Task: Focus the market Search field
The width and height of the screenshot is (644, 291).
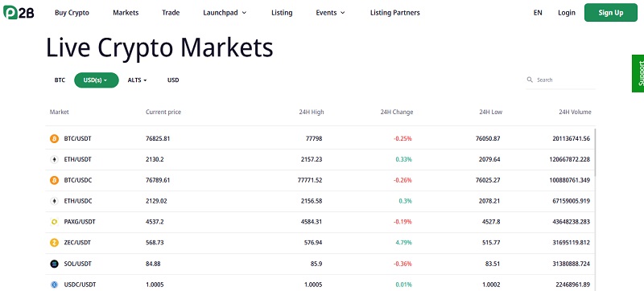Action: tap(560, 80)
